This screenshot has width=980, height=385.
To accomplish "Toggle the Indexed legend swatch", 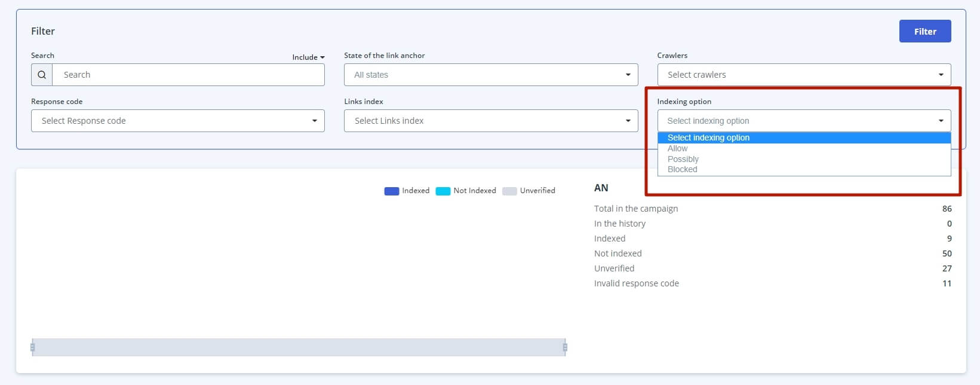I will (x=392, y=191).
